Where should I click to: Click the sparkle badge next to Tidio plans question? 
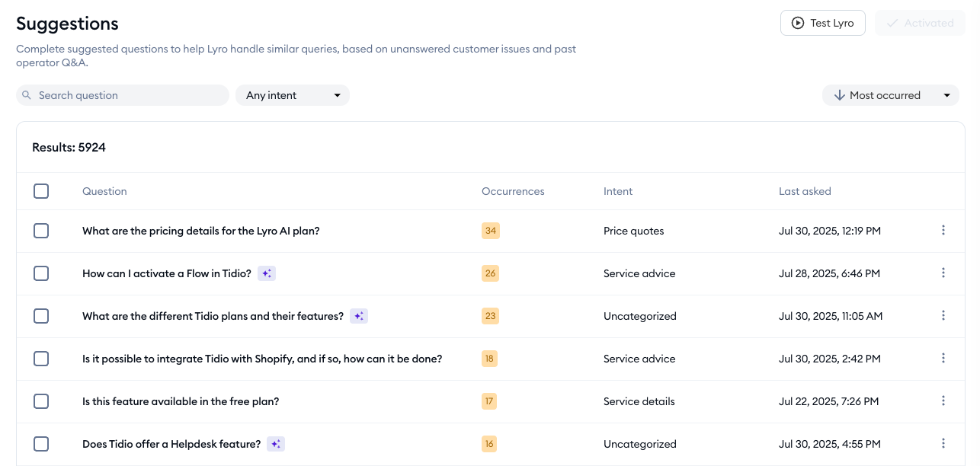coord(359,316)
